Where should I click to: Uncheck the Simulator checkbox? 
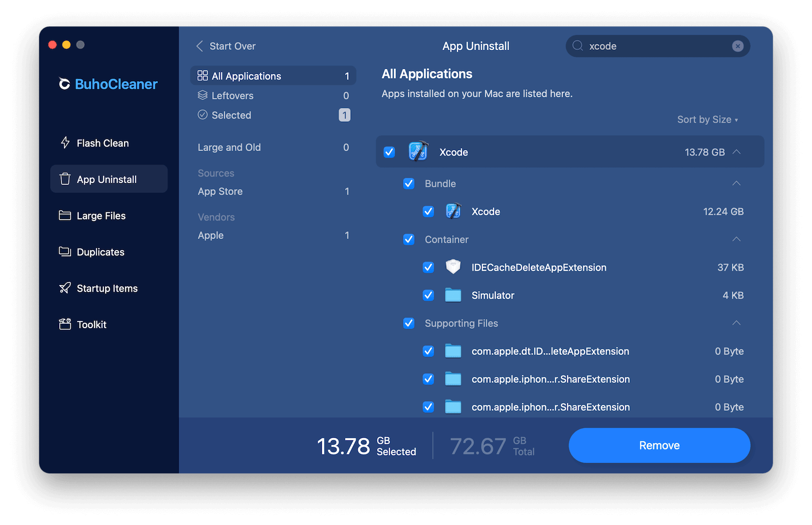(x=429, y=295)
